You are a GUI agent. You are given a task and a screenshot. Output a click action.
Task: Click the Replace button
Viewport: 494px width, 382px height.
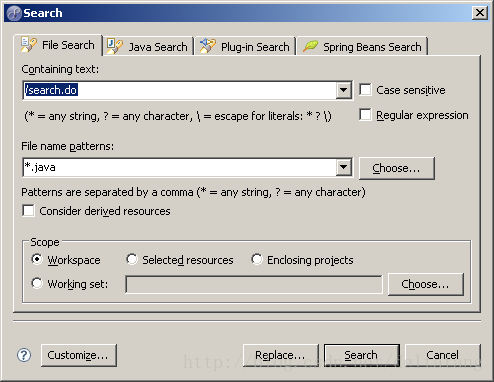[x=281, y=355]
